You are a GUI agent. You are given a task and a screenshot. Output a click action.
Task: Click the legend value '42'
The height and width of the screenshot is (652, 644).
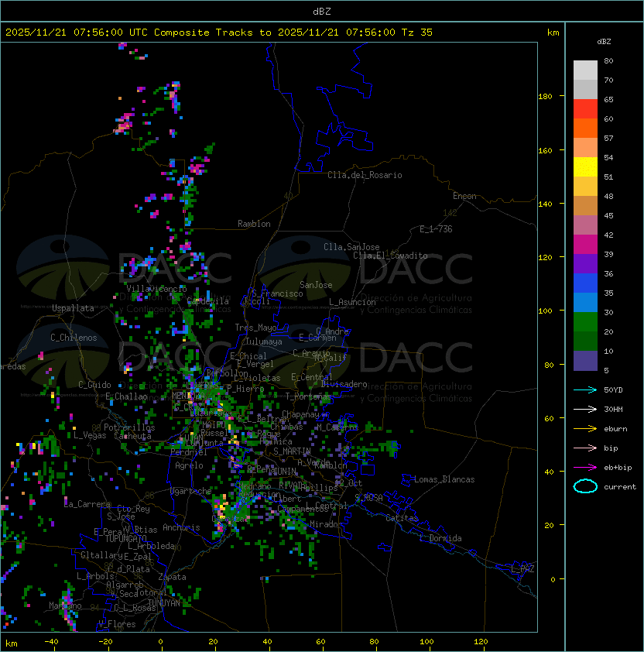click(x=608, y=235)
